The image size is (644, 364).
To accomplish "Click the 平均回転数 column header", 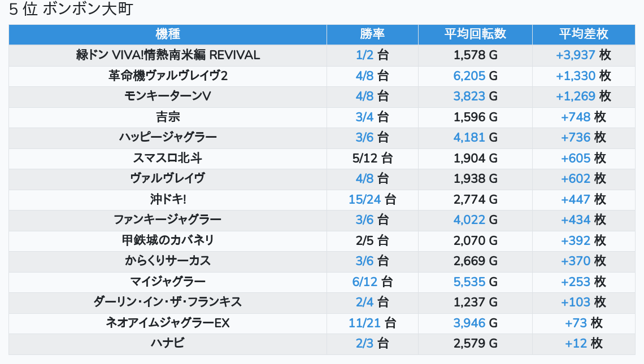I will click(475, 34).
